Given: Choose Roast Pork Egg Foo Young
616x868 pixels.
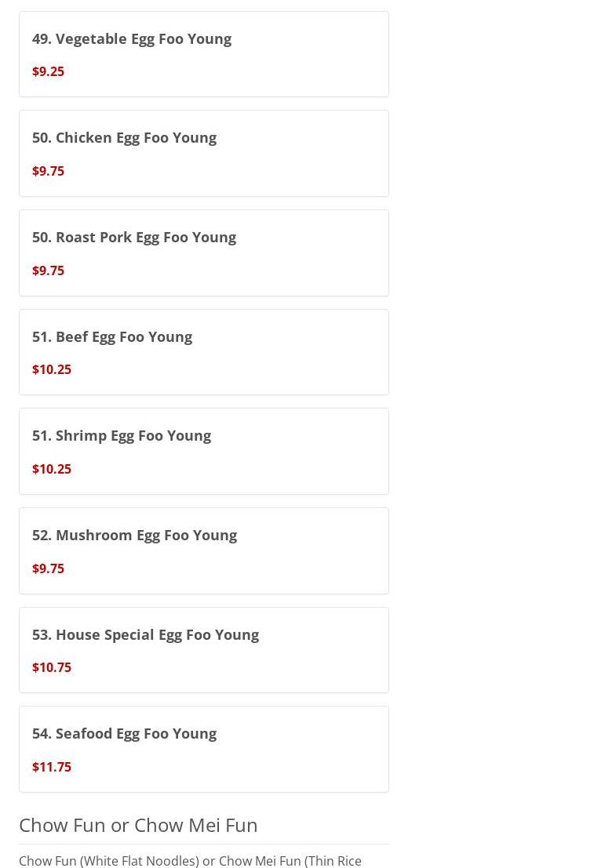Looking at the screenshot, I should tap(133, 237).
